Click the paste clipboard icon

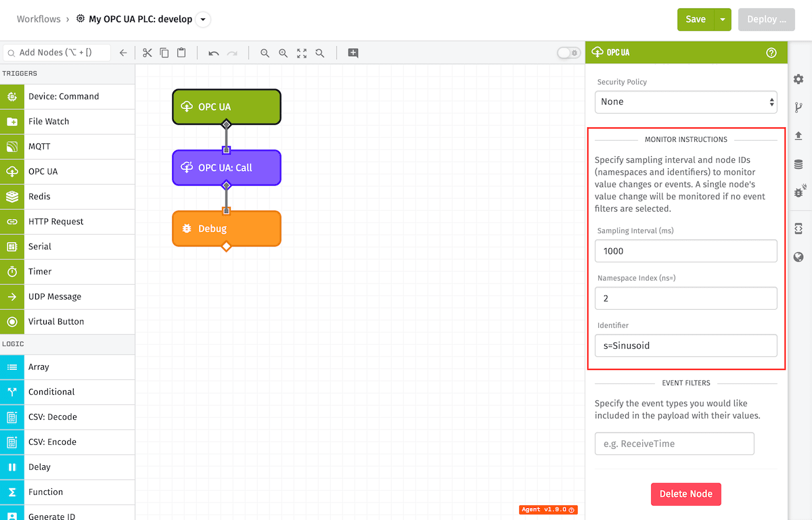181,53
